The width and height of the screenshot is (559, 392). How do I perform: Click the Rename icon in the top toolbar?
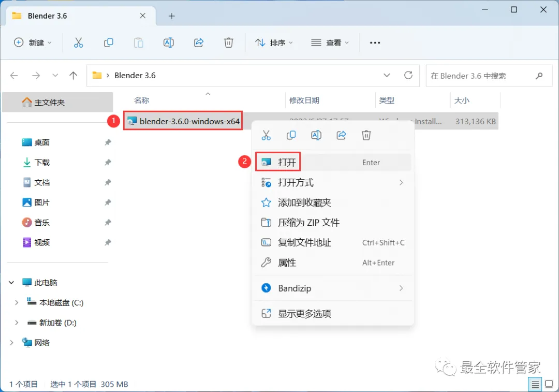(168, 43)
